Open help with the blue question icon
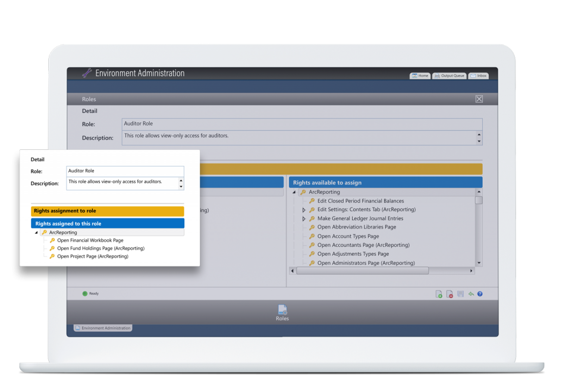The image size is (572, 392). tap(480, 294)
